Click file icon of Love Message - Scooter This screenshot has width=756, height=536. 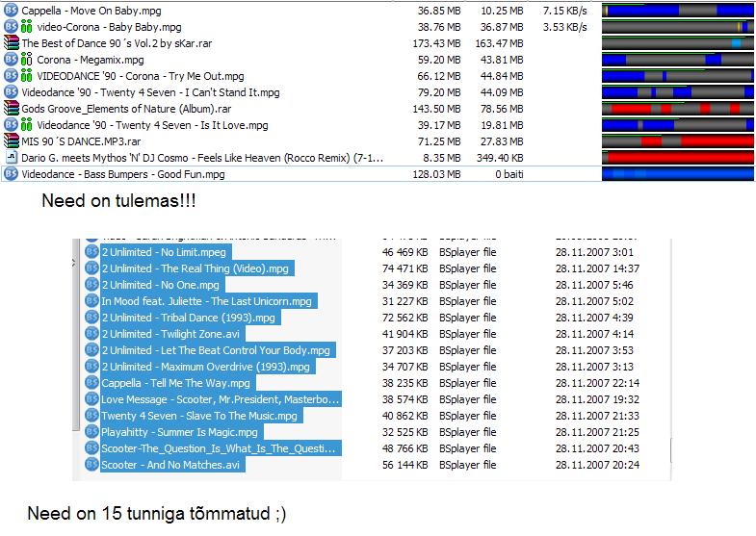coord(91,399)
